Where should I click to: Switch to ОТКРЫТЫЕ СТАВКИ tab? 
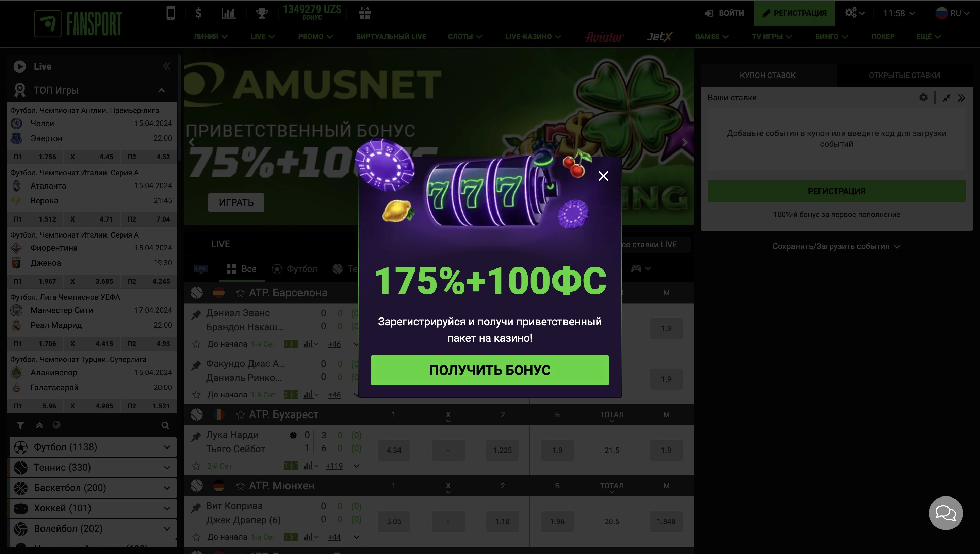(904, 75)
